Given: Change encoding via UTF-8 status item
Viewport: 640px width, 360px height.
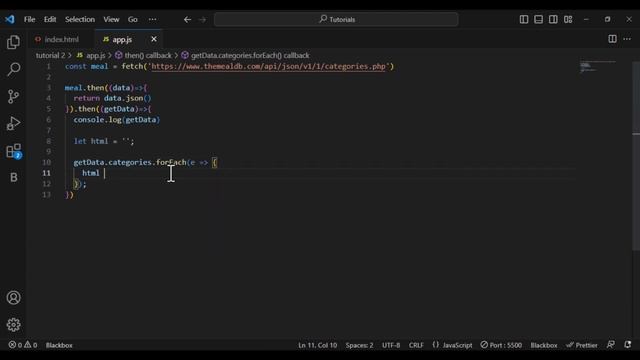Looking at the screenshot, I should [x=391, y=345].
